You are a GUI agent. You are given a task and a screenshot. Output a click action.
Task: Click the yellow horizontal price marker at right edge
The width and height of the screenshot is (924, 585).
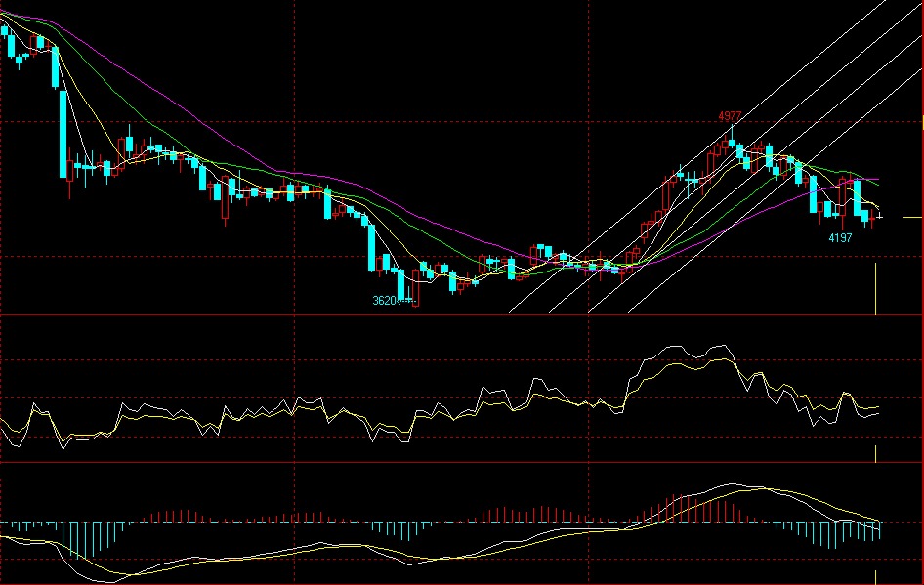pyautogui.click(x=912, y=216)
